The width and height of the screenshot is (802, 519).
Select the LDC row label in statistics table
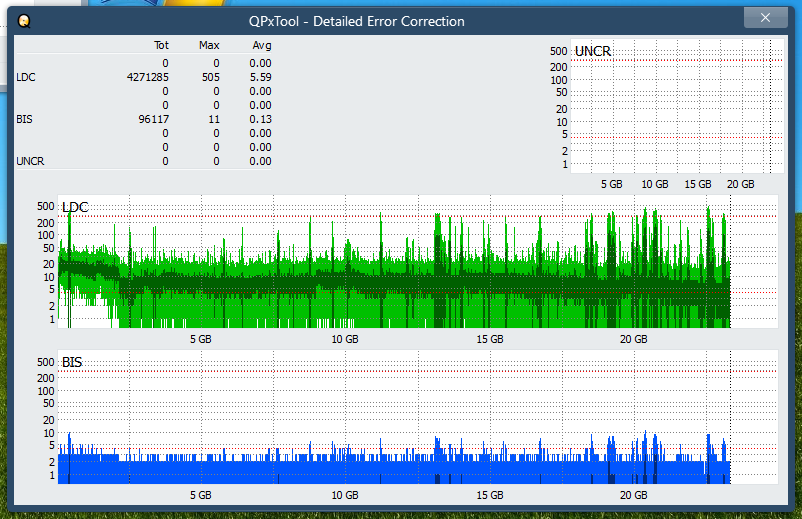(25, 77)
